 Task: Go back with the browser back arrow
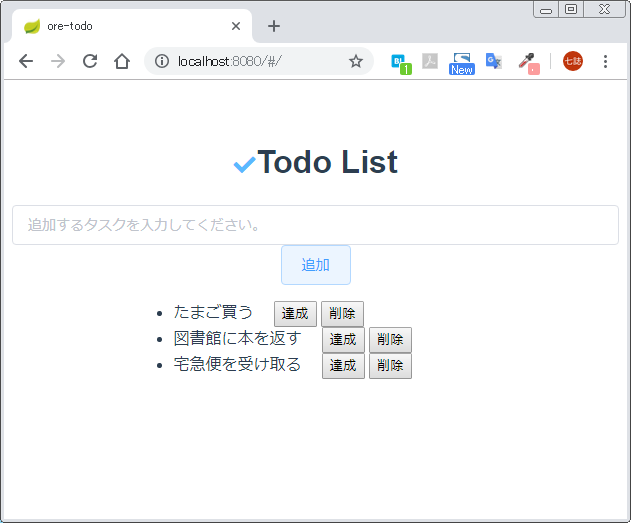point(26,61)
